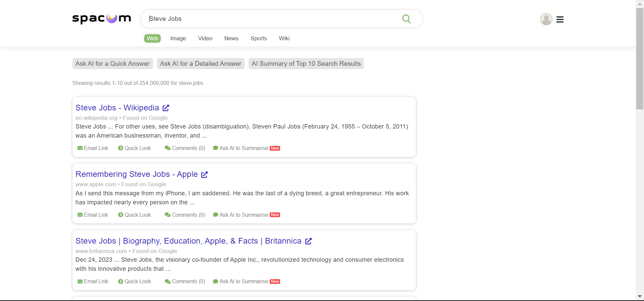The width and height of the screenshot is (644, 301).
Task: Switch to the News search tab
Action: tap(231, 38)
